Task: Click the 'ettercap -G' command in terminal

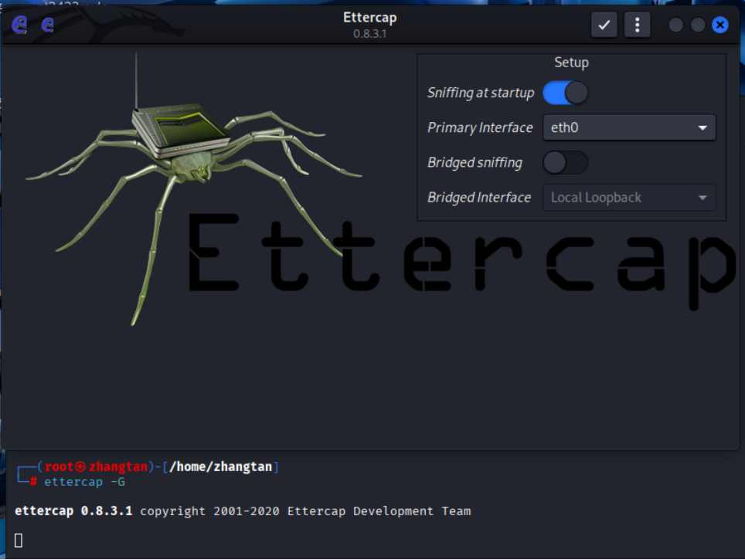Action: 84,482
